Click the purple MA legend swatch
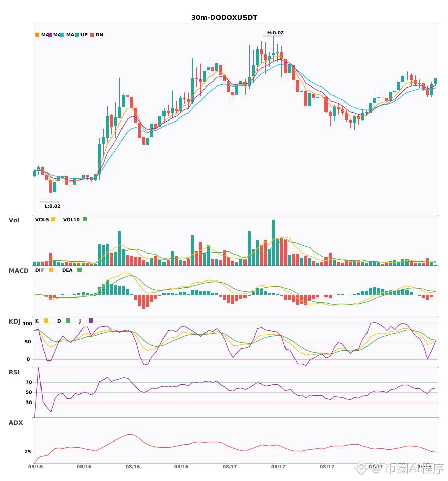Viewport: 448px width, 481px height. [50, 35]
